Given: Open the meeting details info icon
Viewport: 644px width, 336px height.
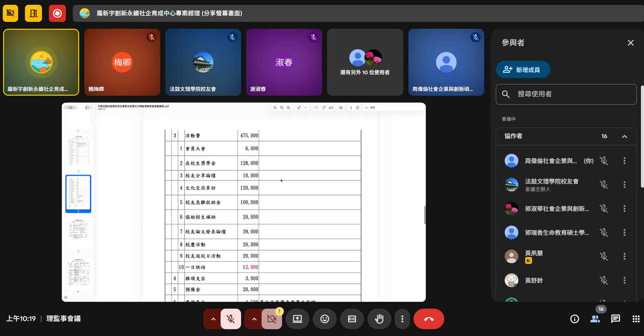Looking at the screenshot, I should click(575, 319).
